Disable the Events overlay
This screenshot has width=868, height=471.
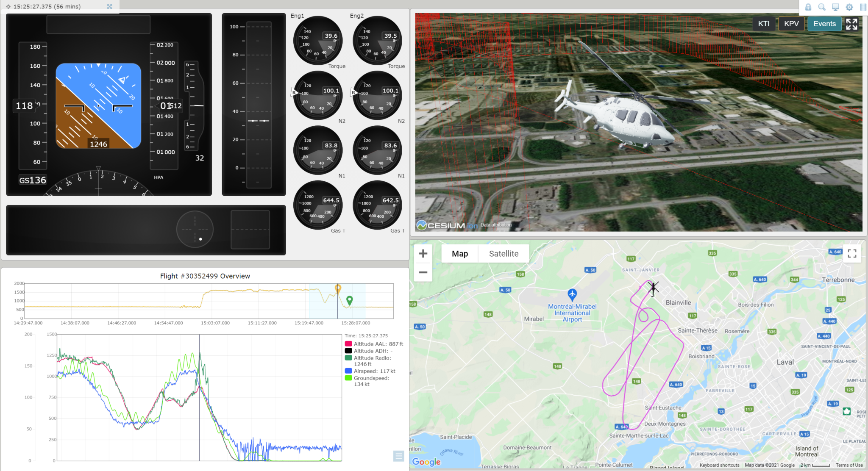click(824, 24)
